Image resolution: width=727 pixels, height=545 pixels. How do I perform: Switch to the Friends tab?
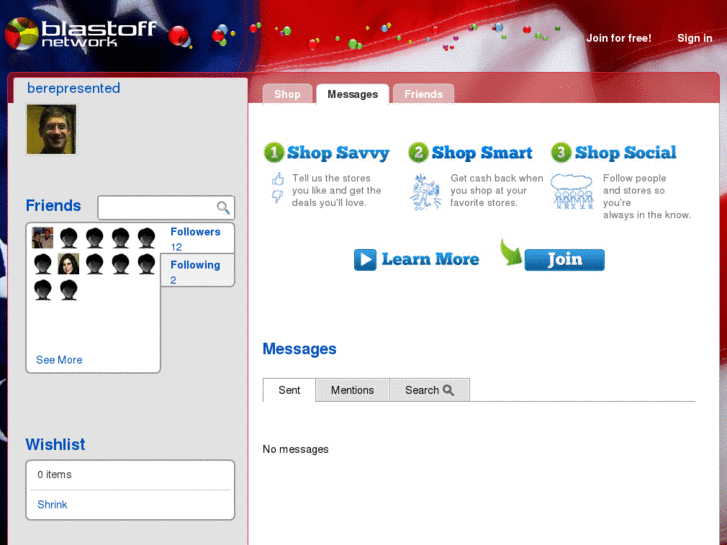pos(423,94)
